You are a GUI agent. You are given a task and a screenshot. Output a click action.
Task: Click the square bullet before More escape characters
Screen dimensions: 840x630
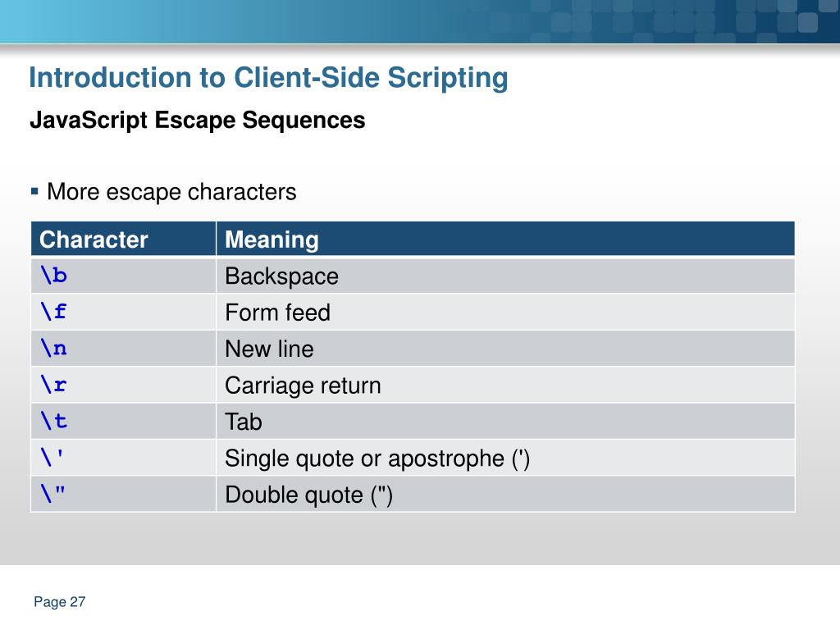click(34, 191)
